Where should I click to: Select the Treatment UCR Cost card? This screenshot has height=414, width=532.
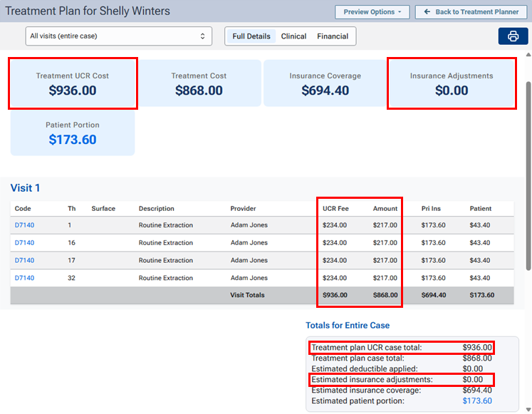pyautogui.click(x=73, y=83)
